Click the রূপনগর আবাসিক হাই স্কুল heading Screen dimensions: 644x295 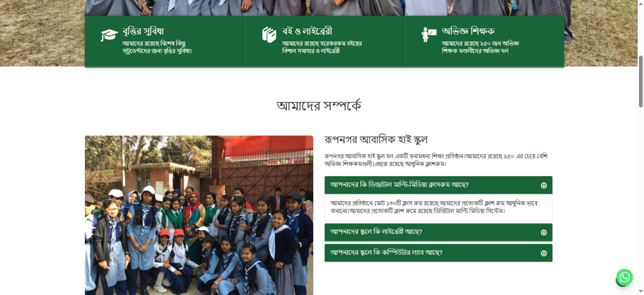click(x=376, y=140)
